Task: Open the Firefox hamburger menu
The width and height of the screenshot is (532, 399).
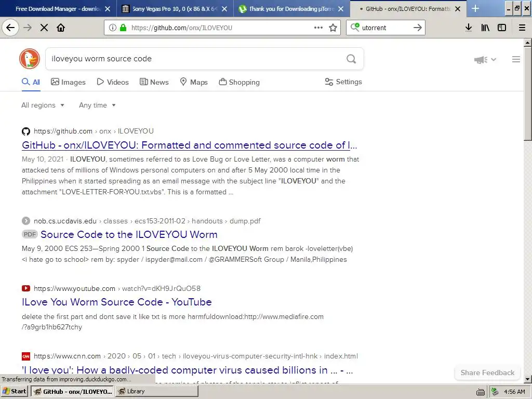Action: coord(522,28)
